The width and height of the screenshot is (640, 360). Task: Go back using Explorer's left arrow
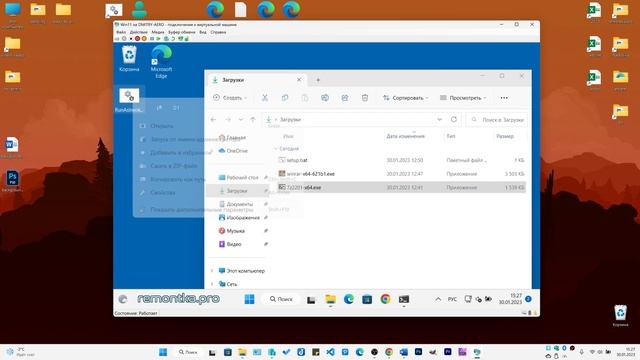tap(213, 120)
